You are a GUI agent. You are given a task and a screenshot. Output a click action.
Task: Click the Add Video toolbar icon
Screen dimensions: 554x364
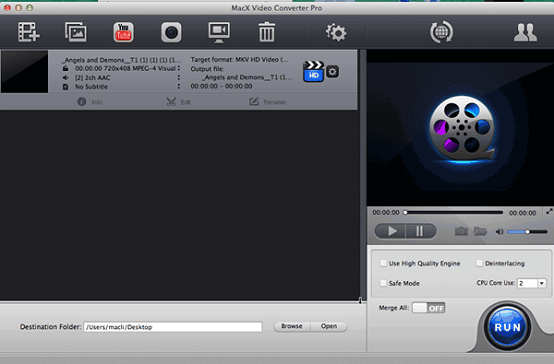click(29, 32)
